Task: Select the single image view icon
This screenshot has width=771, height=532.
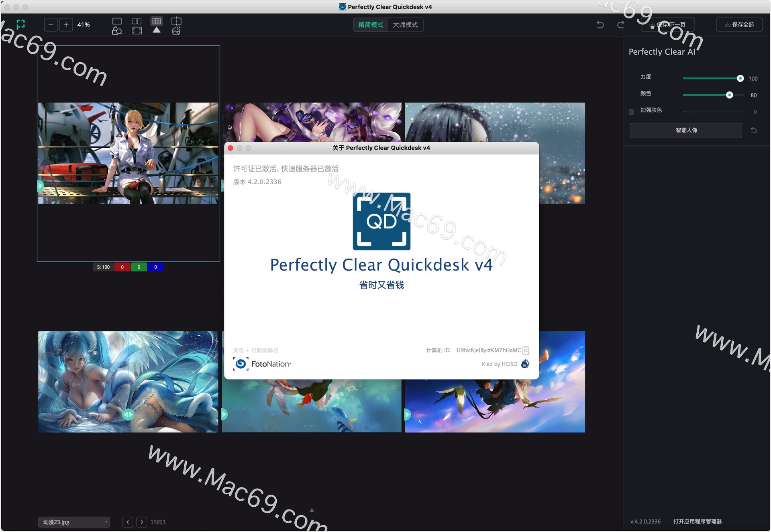Action: tap(117, 21)
